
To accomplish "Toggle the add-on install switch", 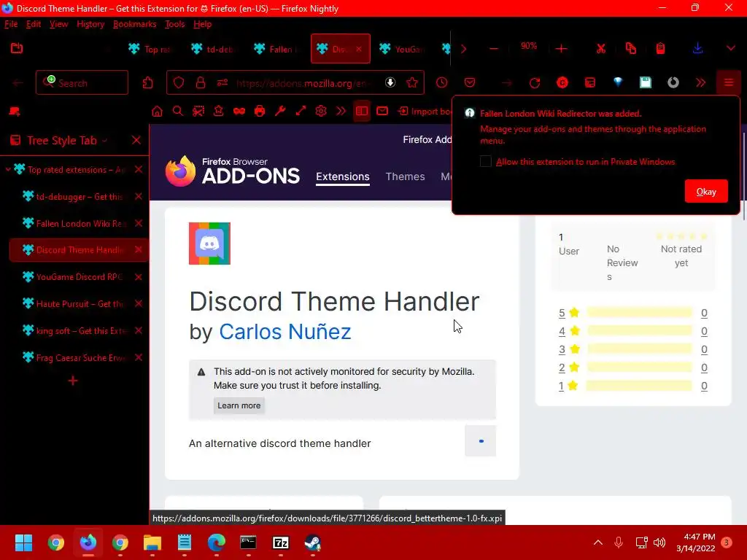I will [480, 441].
